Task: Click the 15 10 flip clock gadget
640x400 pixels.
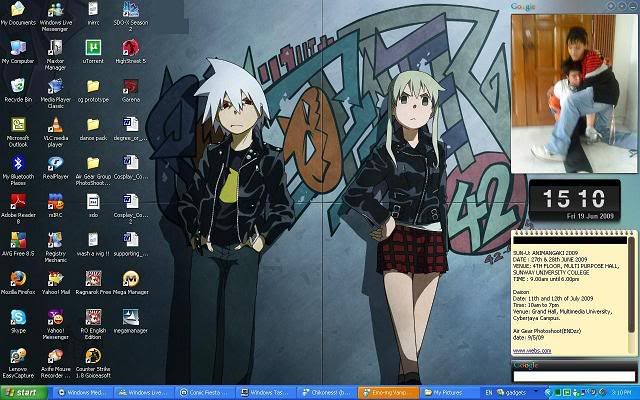Action: (x=575, y=200)
